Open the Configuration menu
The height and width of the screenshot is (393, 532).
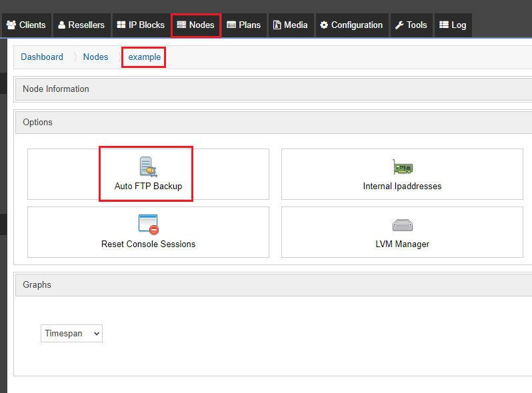click(352, 25)
